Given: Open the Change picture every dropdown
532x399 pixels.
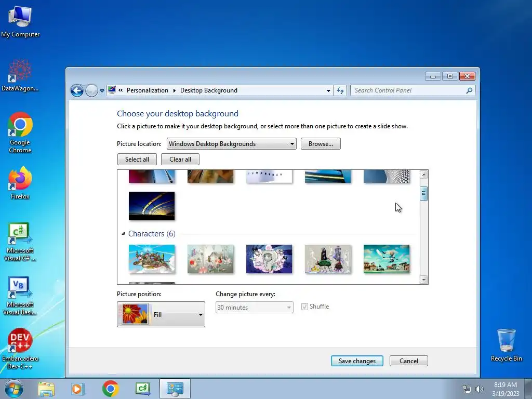Looking at the screenshot, I should [x=254, y=308].
